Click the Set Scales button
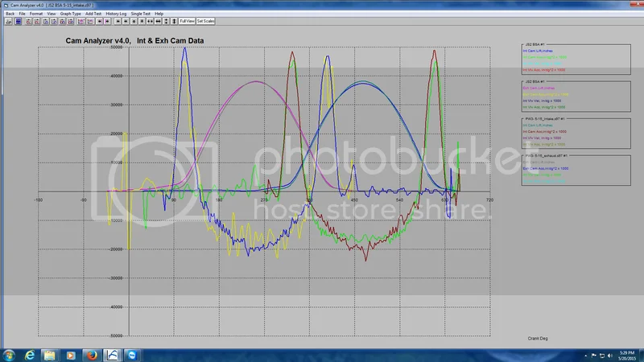Image resolution: width=644 pixels, height=362 pixels. click(205, 21)
